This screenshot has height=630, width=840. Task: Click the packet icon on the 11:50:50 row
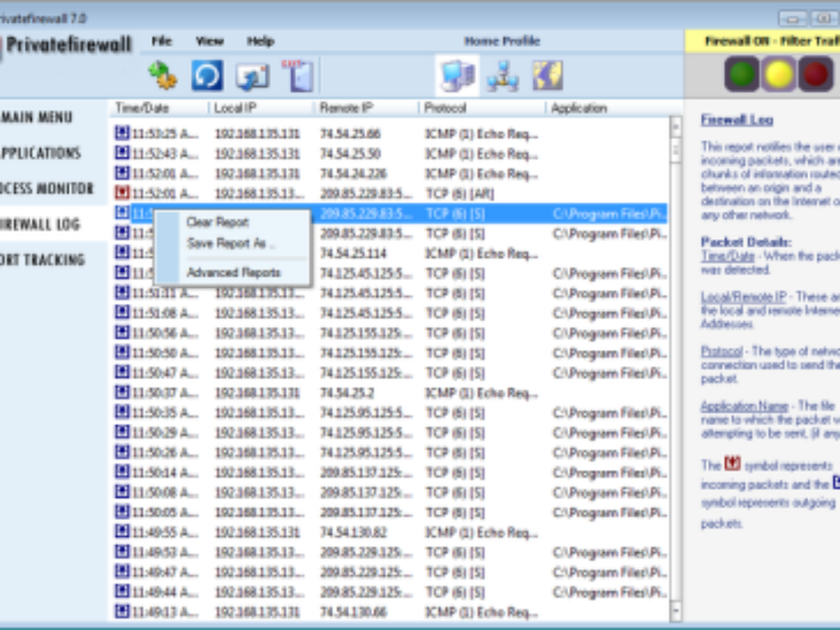click(122, 351)
